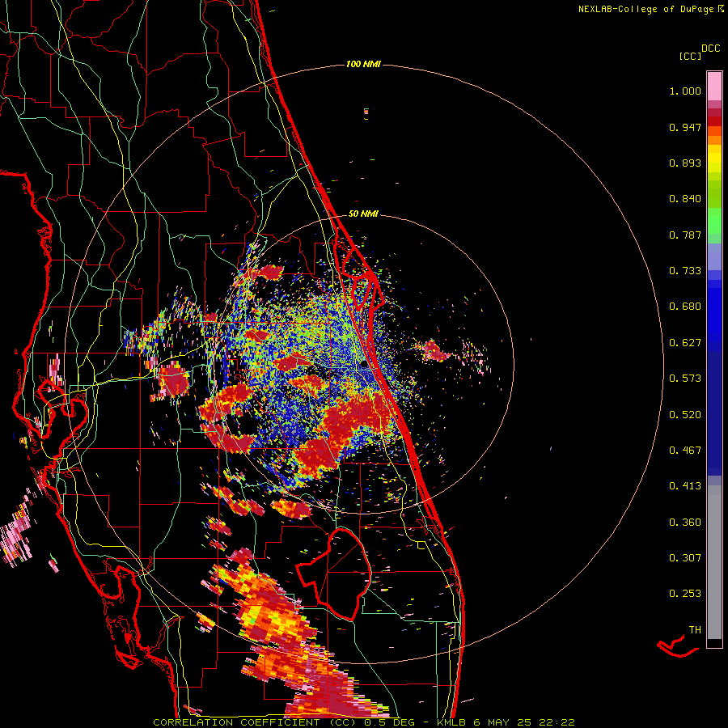
Task: Click the pink swatch at the color bar top
Action: click(x=714, y=86)
